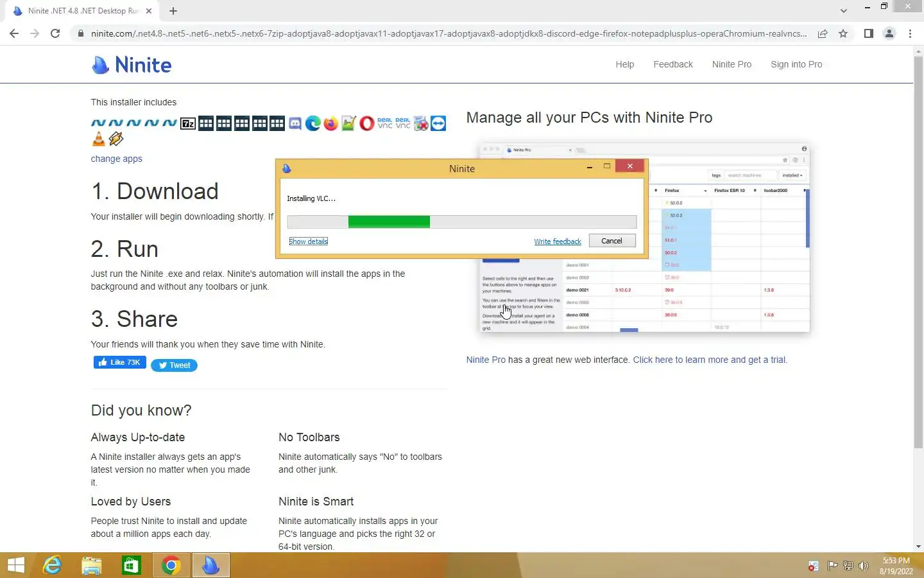Viewport: 924px width, 578px height.
Task: Open the Chrome side panel
Action: pos(868,33)
